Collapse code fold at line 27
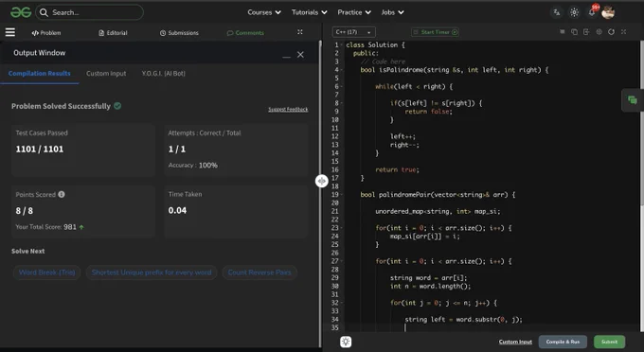The height and width of the screenshot is (352, 644). [342, 261]
